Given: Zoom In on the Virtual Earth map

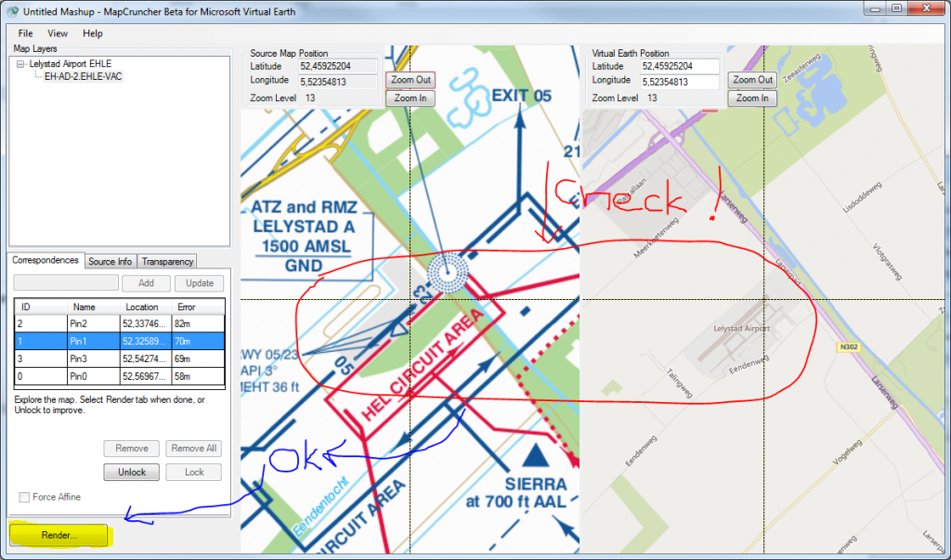Looking at the screenshot, I should [x=751, y=98].
